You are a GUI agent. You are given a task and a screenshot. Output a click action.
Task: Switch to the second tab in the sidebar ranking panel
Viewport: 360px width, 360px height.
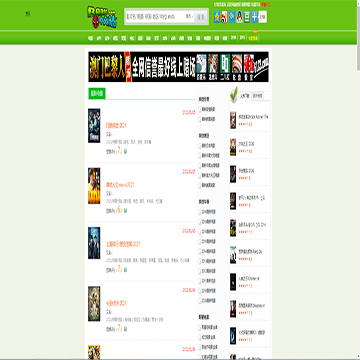(257, 96)
